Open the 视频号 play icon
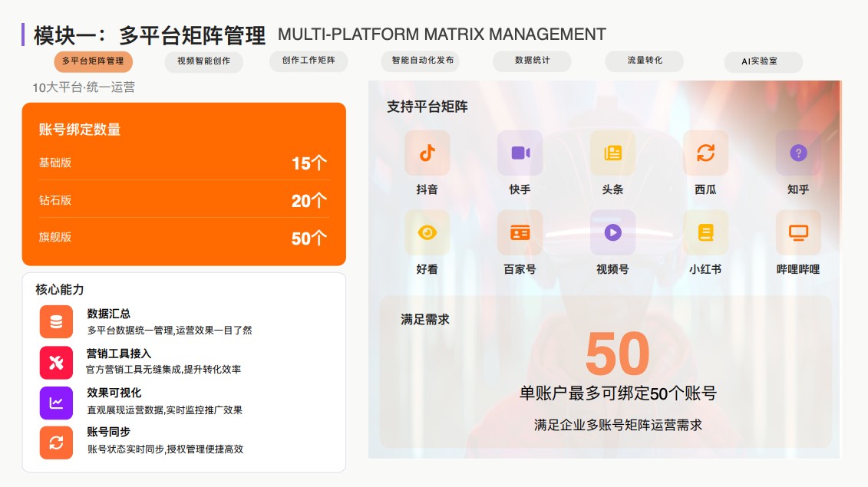 (x=612, y=232)
